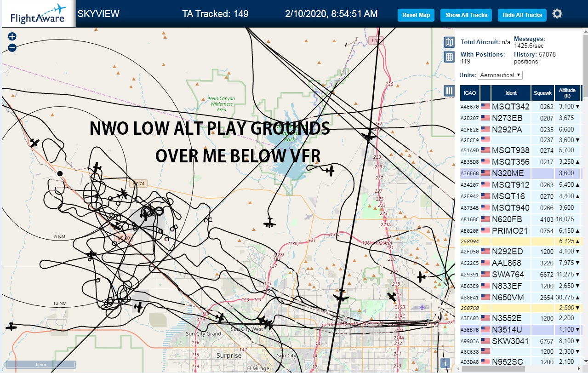Click the FlightAware logo
Screen dimensions: 588x373
(39, 14)
